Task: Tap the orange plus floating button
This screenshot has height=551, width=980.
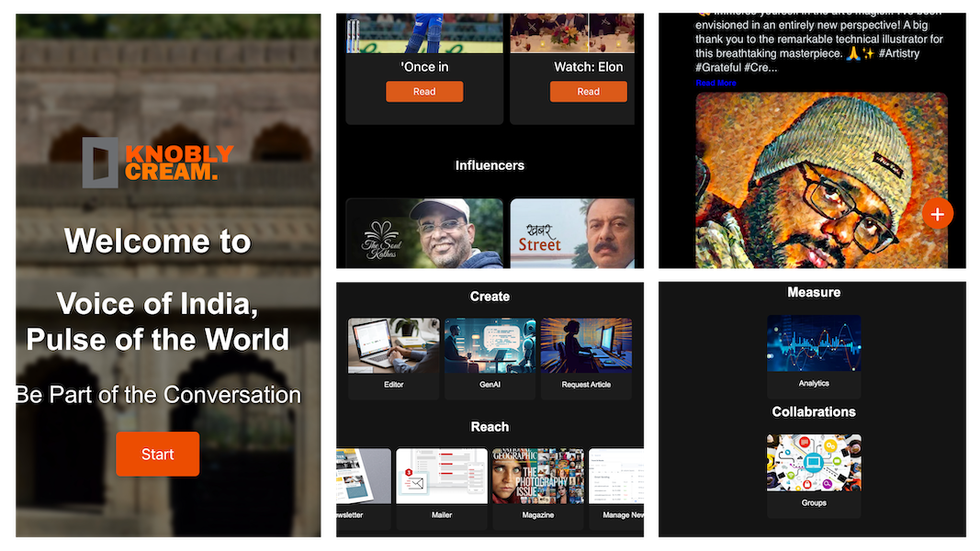Action: [937, 214]
